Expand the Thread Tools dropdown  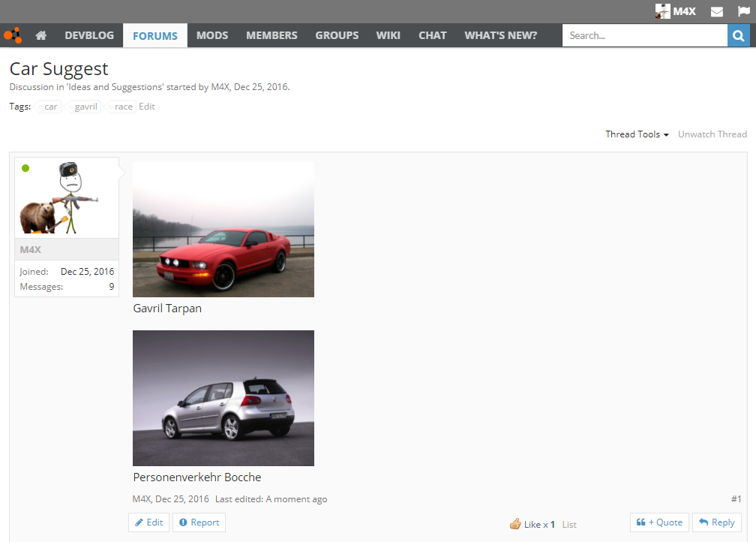tap(637, 134)
